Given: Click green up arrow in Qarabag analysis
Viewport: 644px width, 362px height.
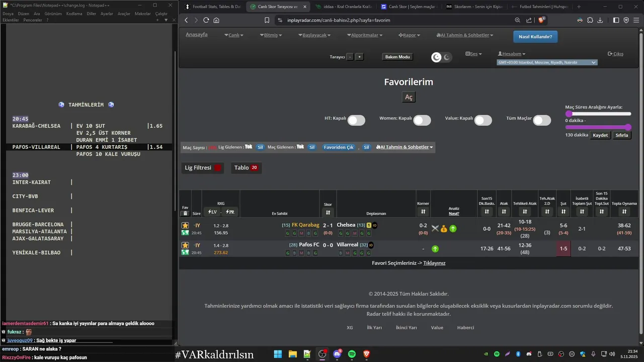Looking at the screenshot, I should coord(453,229).
